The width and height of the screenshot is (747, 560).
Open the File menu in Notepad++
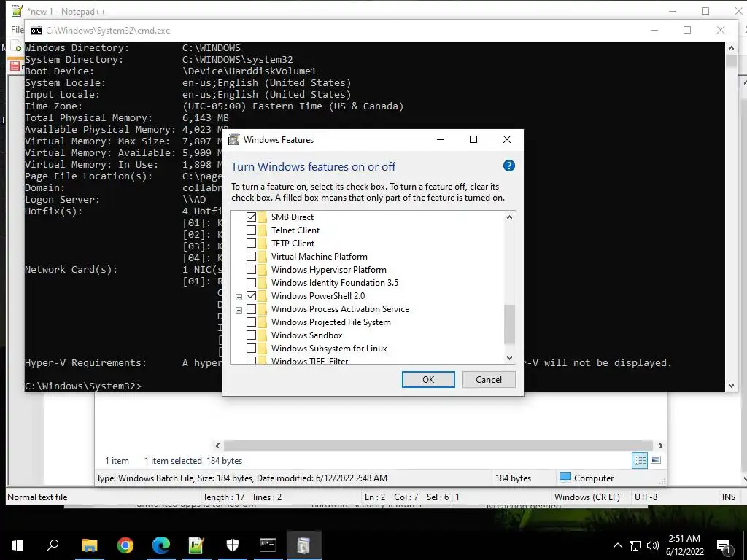(18, 29)
